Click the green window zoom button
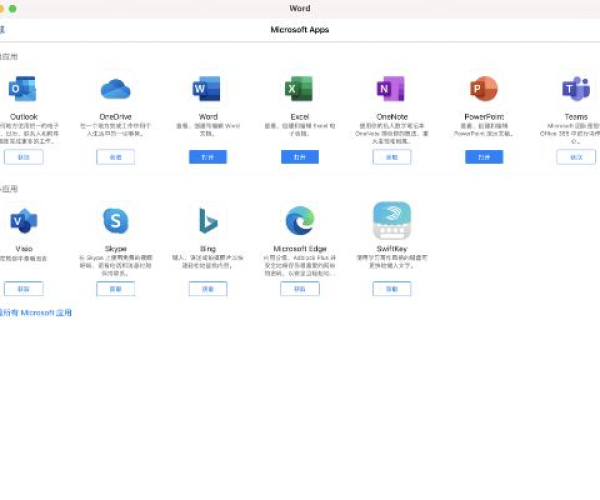This screenshot has width=600, height=500. [13, 8]
